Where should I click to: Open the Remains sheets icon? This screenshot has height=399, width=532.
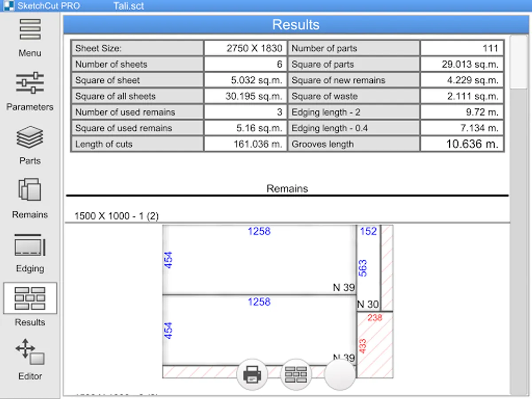(30, 190)
